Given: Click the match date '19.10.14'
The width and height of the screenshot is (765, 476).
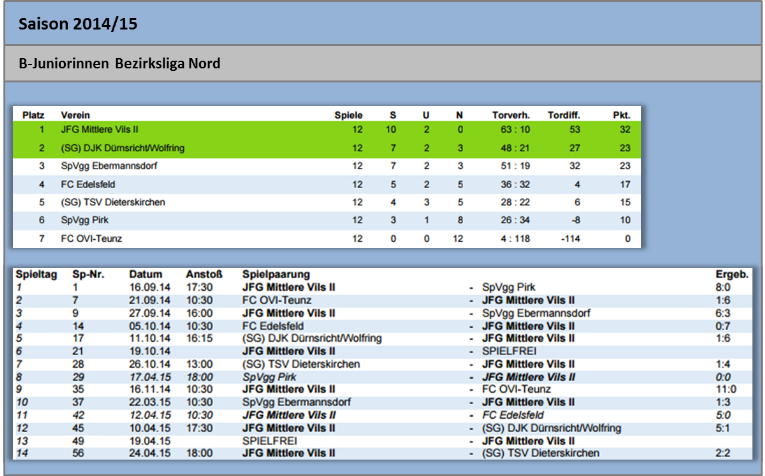Looking at the screenshot, I should (150, 351).
